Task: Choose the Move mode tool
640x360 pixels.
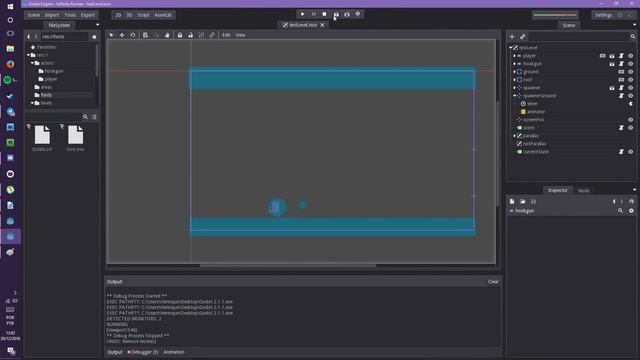Action: [x=122, y=35]
